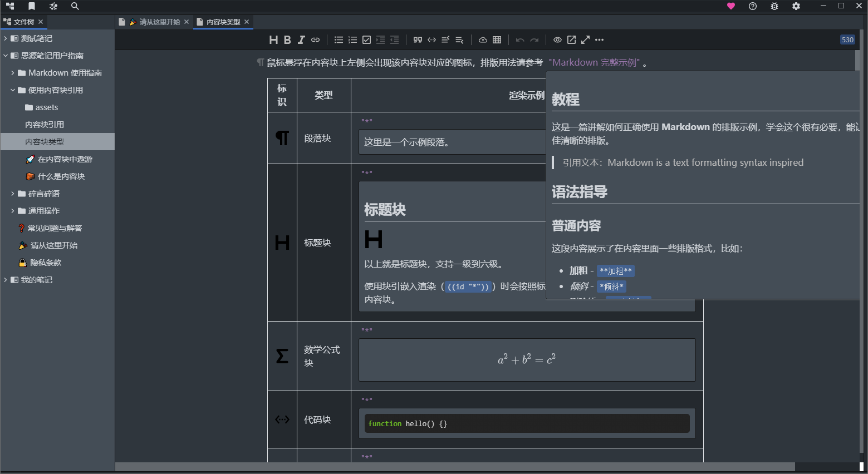Toggle fullscreen editor with the arrows icon
This screenshot has height=474, width=868.
(585, 40)
